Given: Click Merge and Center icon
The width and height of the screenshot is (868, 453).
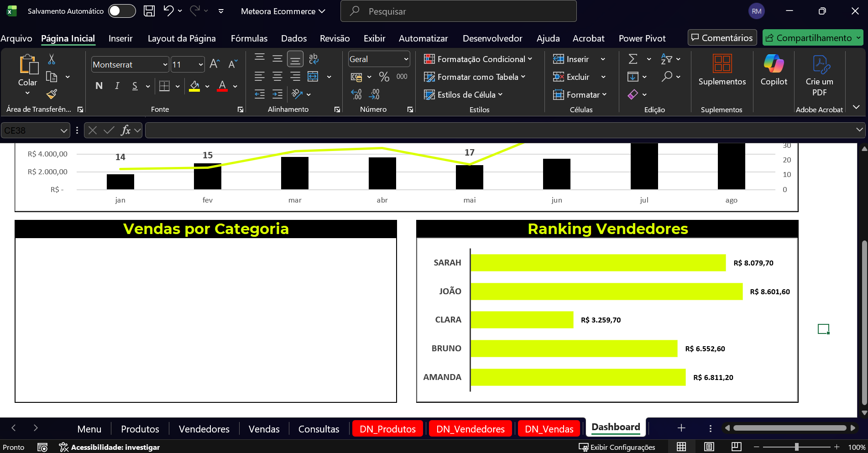Looking at the screenshot, I should [313, 77].
